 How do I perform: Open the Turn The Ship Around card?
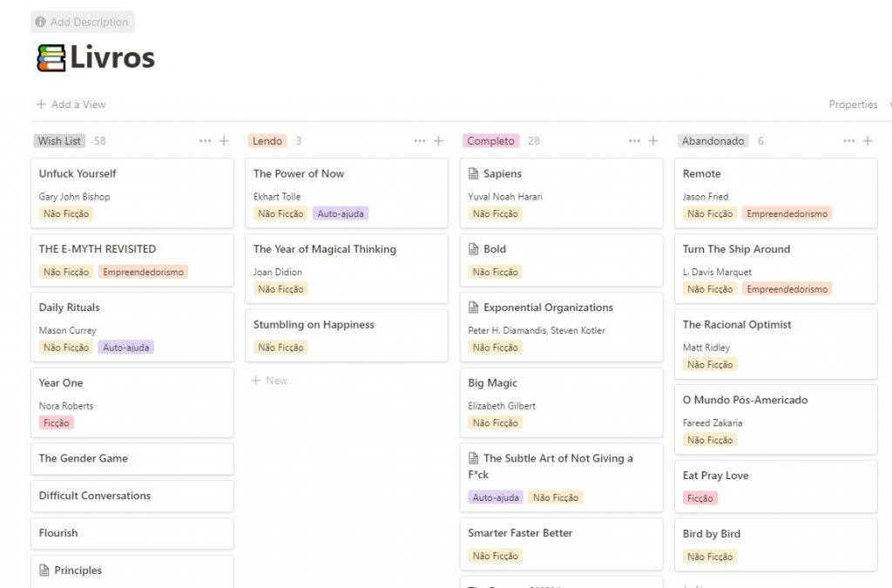point(776,269)
